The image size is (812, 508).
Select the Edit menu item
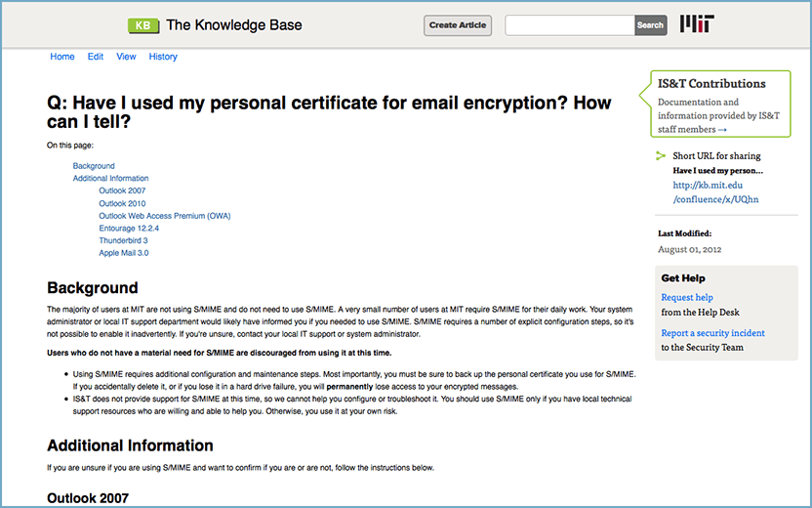(x=96, y=57)
